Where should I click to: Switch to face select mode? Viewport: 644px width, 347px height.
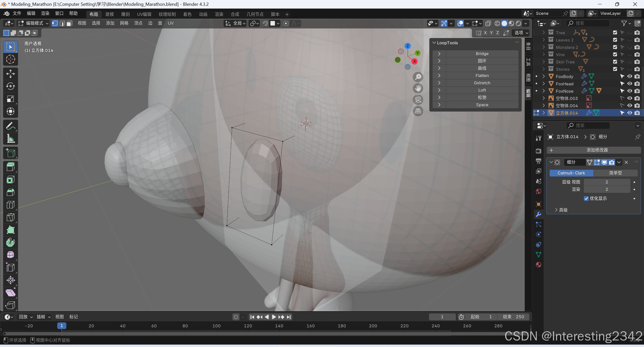(x=69, y=23)
